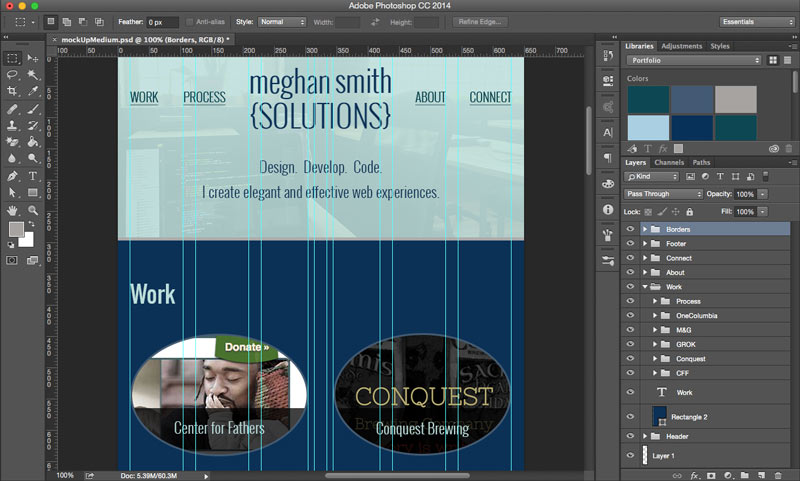Select the Brush tool
The height and width of the screenshot is (481, 800).
point(33,109)
